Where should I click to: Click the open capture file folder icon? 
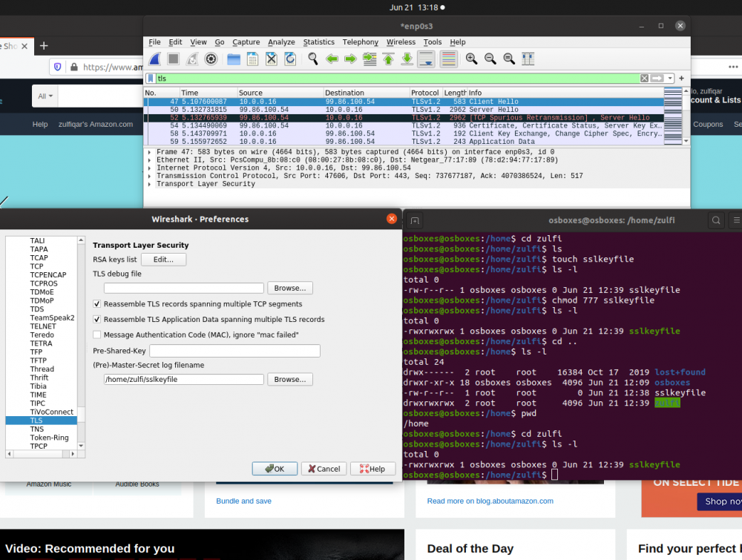pyautogui.click(x=234, y=59)
